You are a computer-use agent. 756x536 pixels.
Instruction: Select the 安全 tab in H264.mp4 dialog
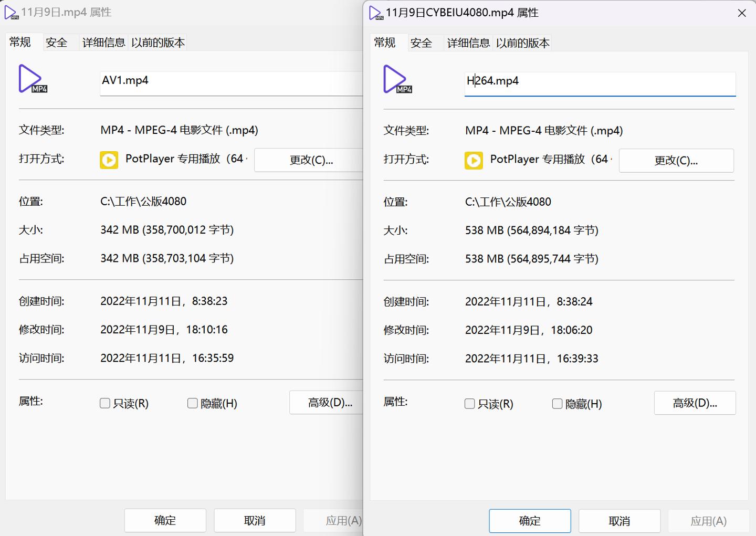[421, 43]
